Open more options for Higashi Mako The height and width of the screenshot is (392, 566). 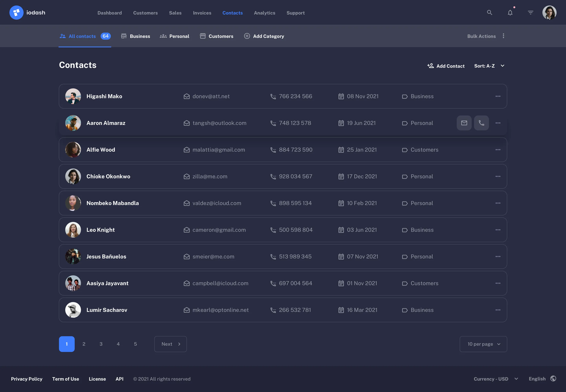click(x=498, y=96)
